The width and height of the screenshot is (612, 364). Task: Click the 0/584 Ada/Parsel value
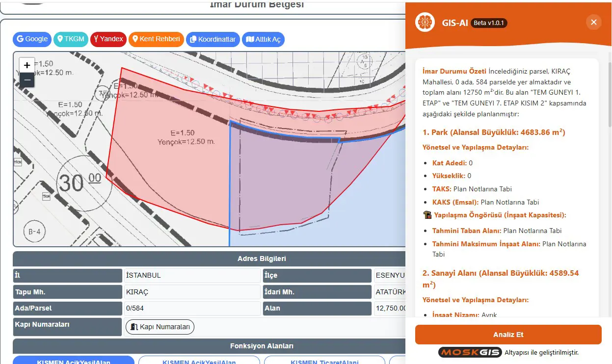coord(192,308)
